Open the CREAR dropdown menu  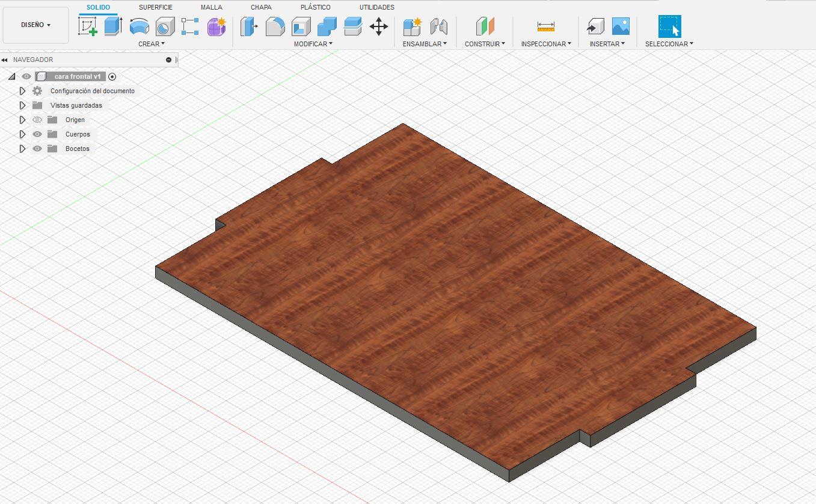(x=152, y=44)
